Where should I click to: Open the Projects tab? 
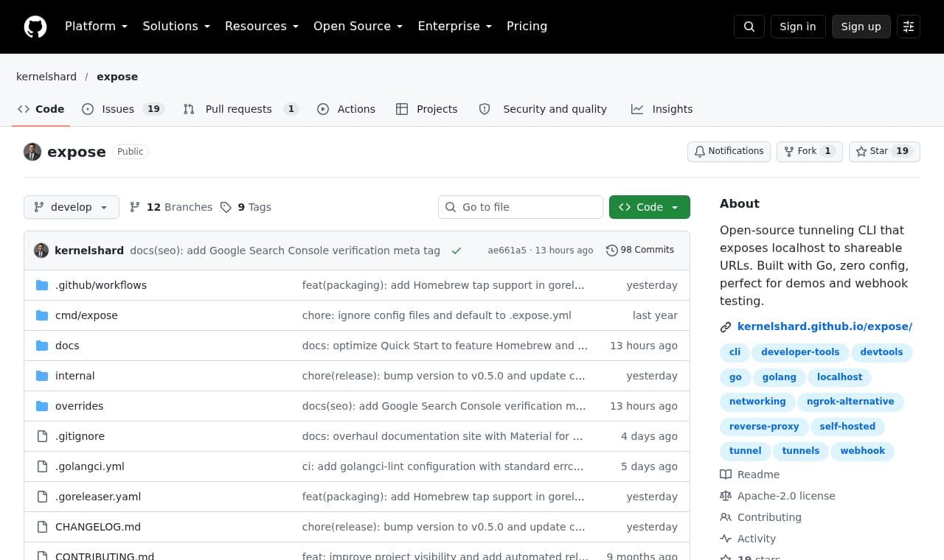[x=427, y=109]
